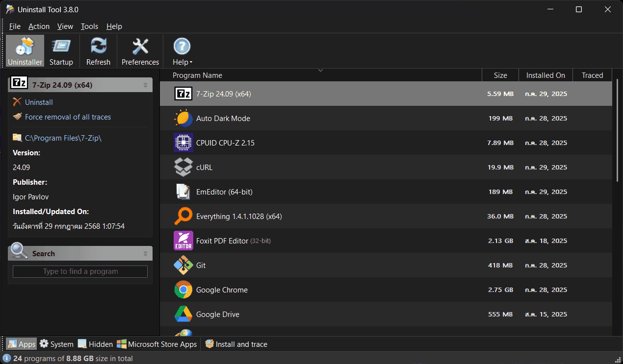
Task: Select the Google Chrome program name
Action: pyautogui.click(x=222, y=290)
